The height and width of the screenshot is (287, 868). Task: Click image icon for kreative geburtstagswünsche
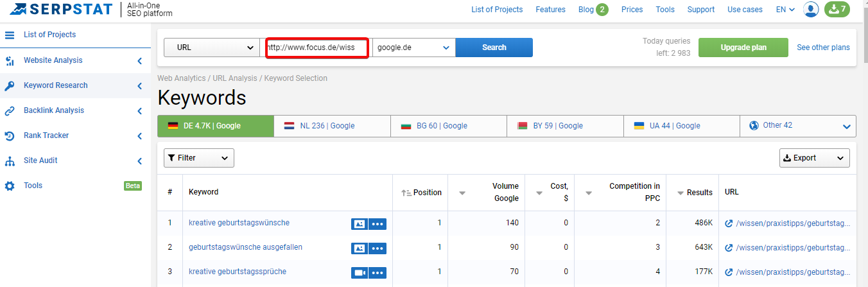point(359,224)
